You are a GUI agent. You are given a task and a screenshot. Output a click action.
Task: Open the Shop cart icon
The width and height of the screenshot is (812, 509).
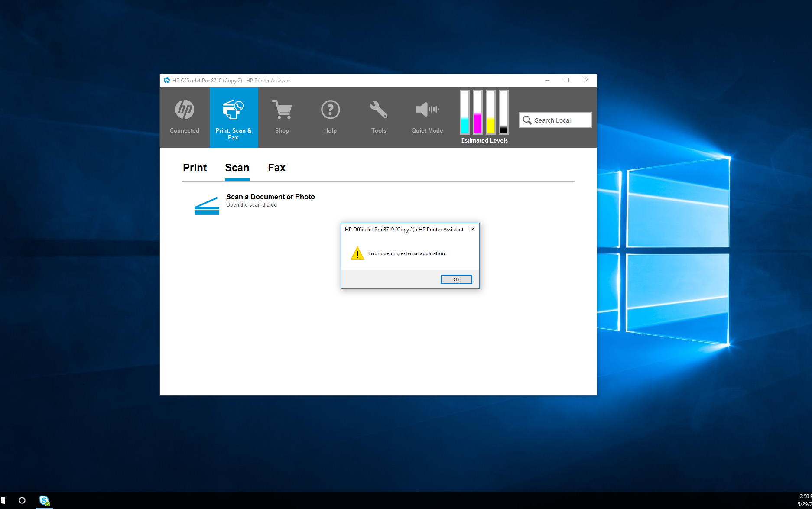282,110
